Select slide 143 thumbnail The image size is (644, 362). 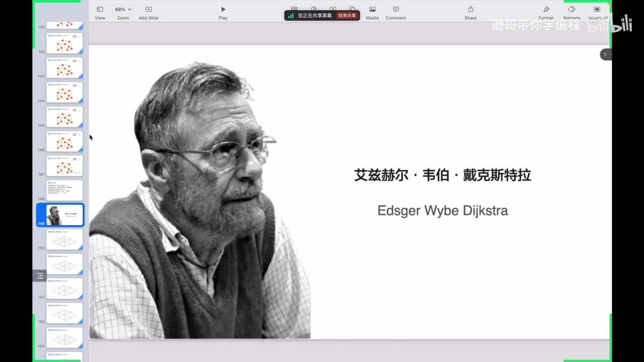coord(65,68)
